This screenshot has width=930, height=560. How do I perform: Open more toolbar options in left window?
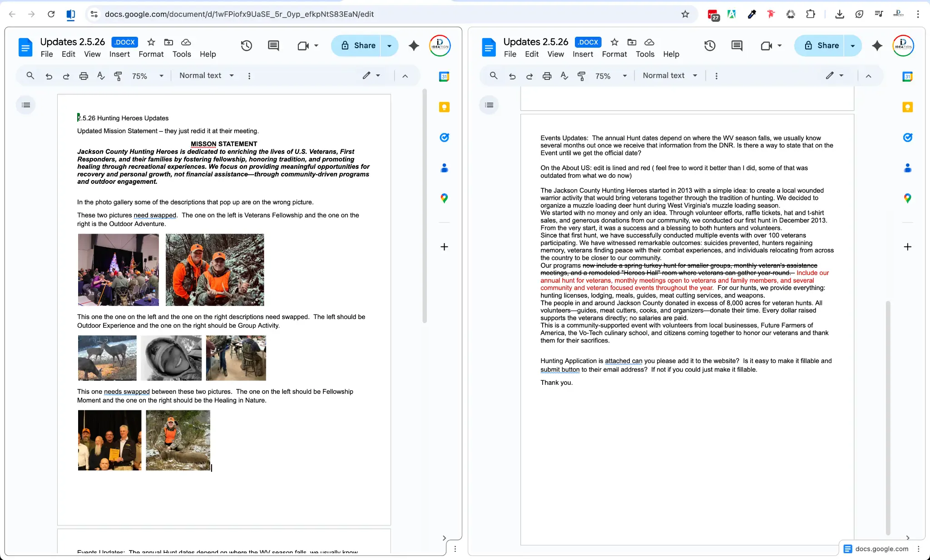click(249, 76)
